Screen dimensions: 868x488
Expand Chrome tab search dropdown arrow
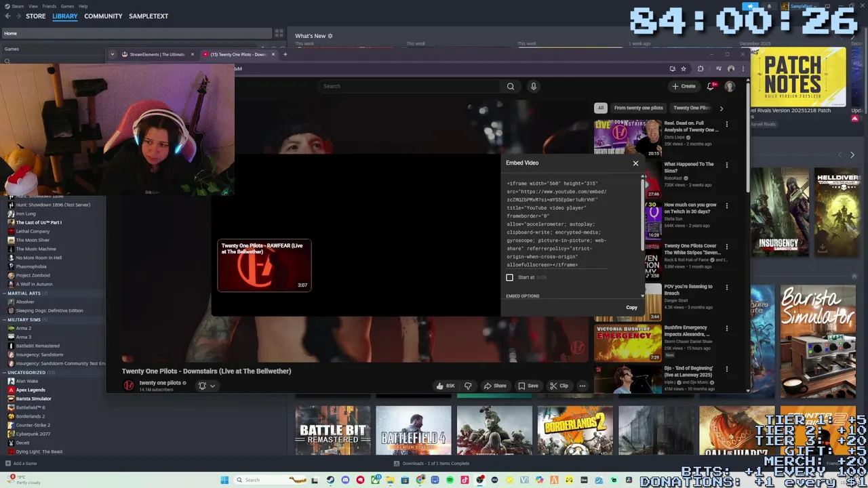pyautogui.click(x=113, y=54)
